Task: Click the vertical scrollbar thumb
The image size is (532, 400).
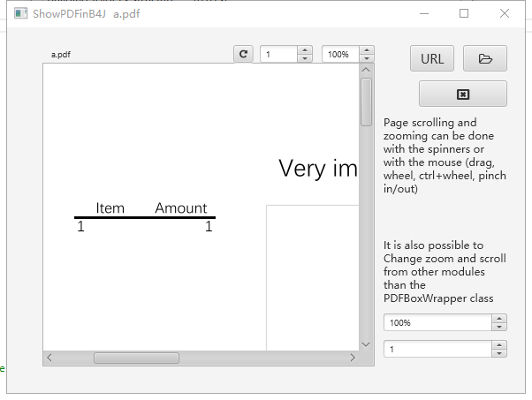Action: [x=366, y=102]
